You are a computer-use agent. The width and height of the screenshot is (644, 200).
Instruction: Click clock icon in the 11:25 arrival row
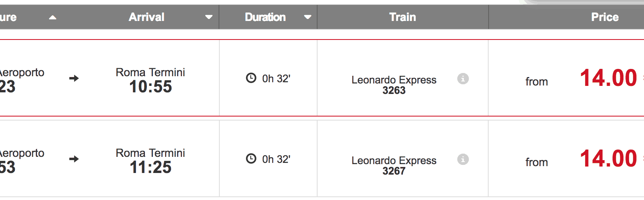[251, 158]
